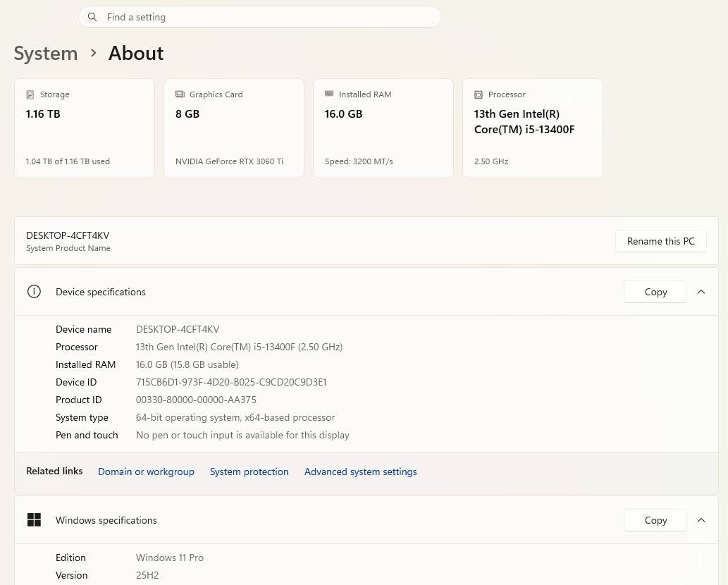
Task: Click Rename this PC button
Action: point(660,241)
